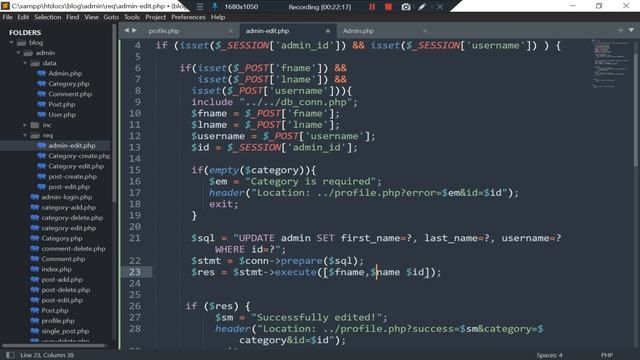Screen dimensions: 640x360
Task: Close the Admin.php tab
Action: 425,31
